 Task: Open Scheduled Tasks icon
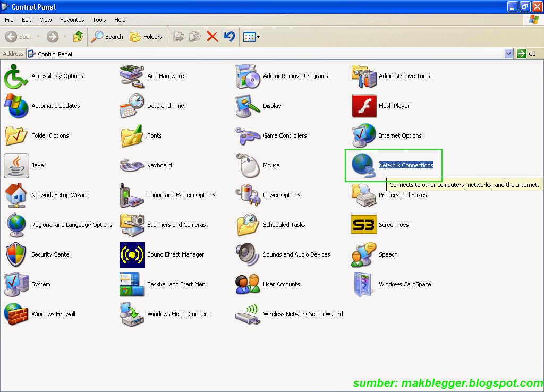point(248,225)
